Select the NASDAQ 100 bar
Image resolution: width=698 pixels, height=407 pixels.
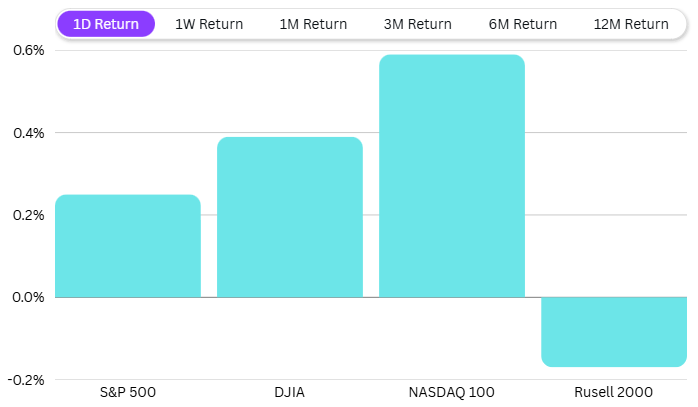click(x=452, y=176)
